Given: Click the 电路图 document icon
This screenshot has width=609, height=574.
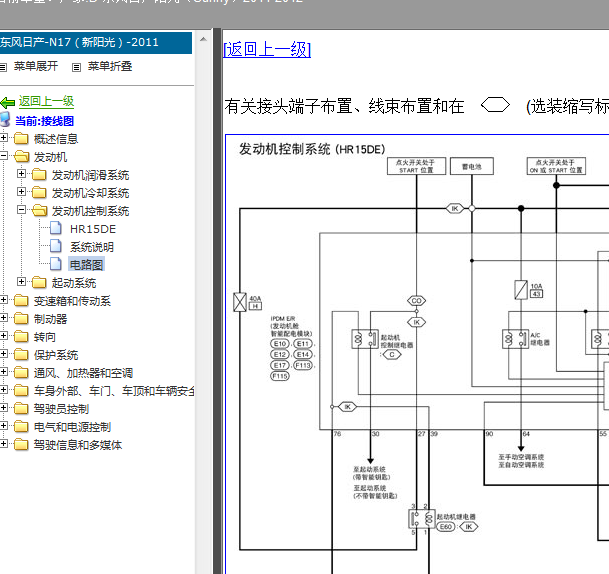Looking at the screenshot, I should (x=56, y=264).
